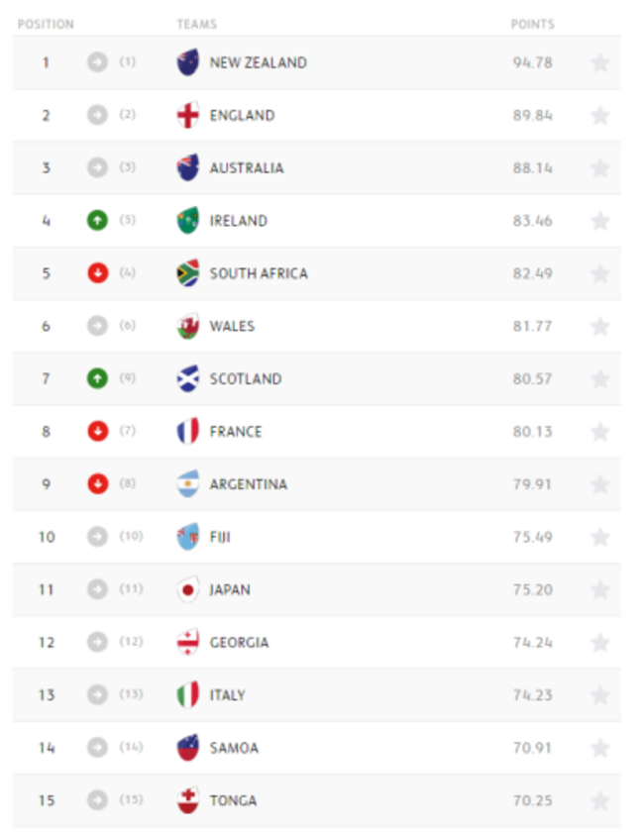Screen dimensions: 644x832
Task: Toggle the favorite star for Australia
Action: tap(599, 168)
